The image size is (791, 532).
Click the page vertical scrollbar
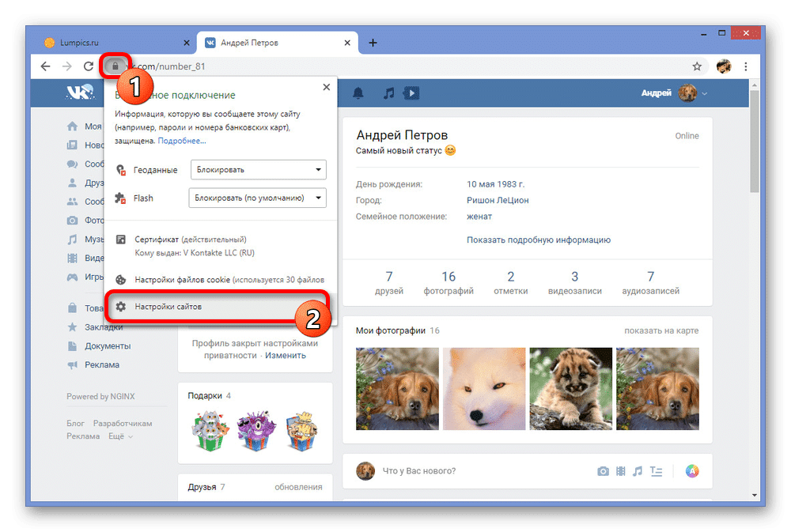click(755, 237)
